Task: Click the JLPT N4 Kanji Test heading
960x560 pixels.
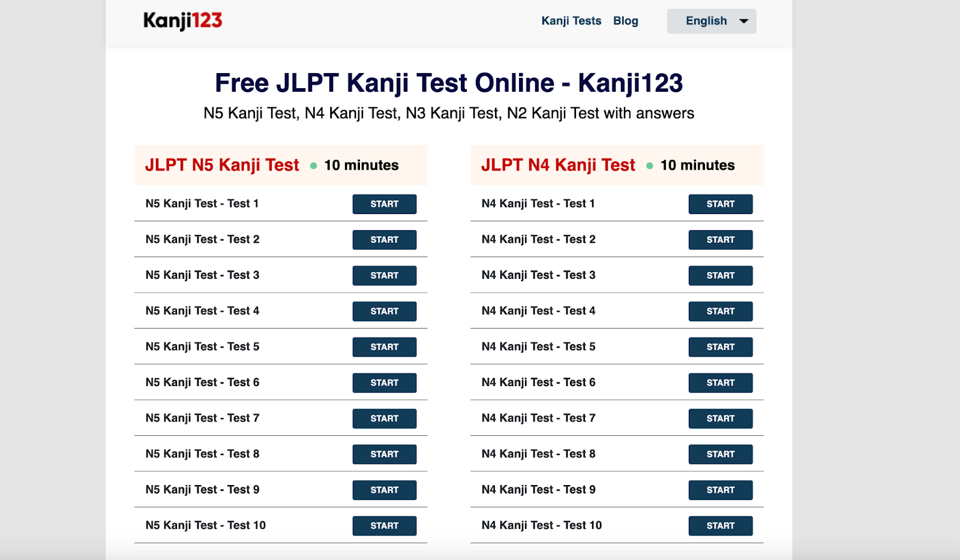Action: [x=558, y=165]
